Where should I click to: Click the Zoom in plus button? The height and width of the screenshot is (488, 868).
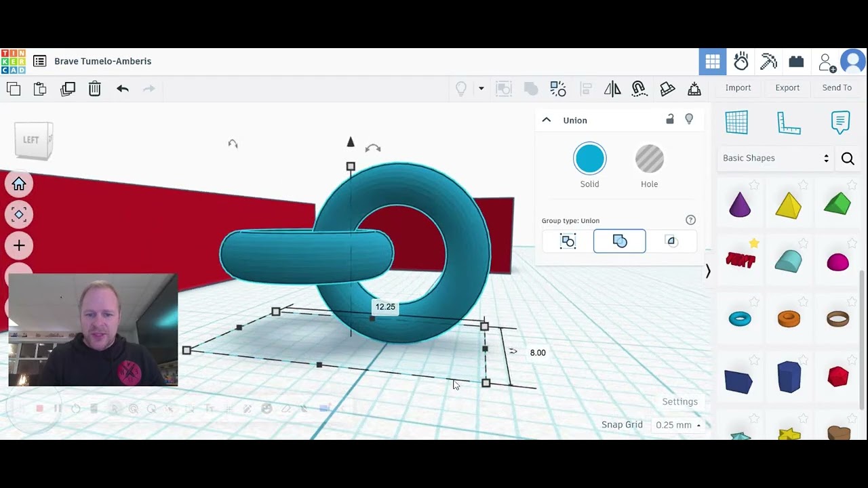point(19,245)
